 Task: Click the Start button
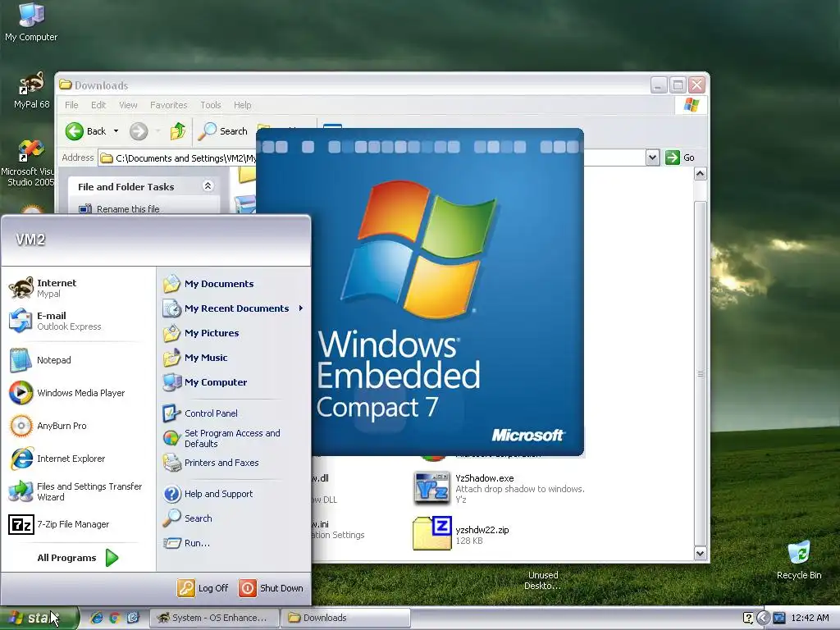(x=39, y=618)
